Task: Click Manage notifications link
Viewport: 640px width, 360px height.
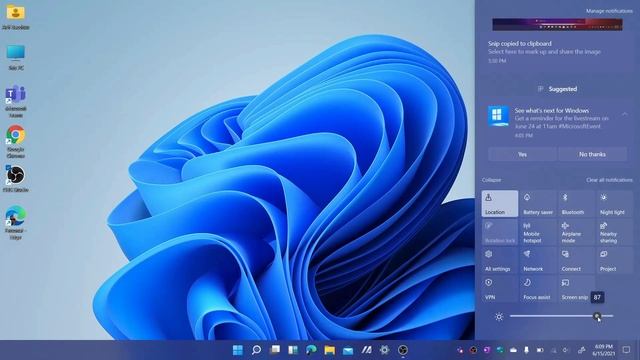Action: point(609,11)
